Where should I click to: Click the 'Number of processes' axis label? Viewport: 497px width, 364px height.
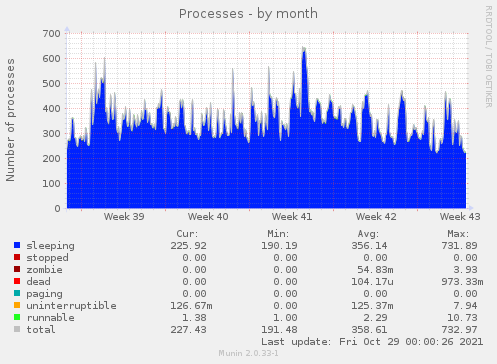click(x=10, y=120)
